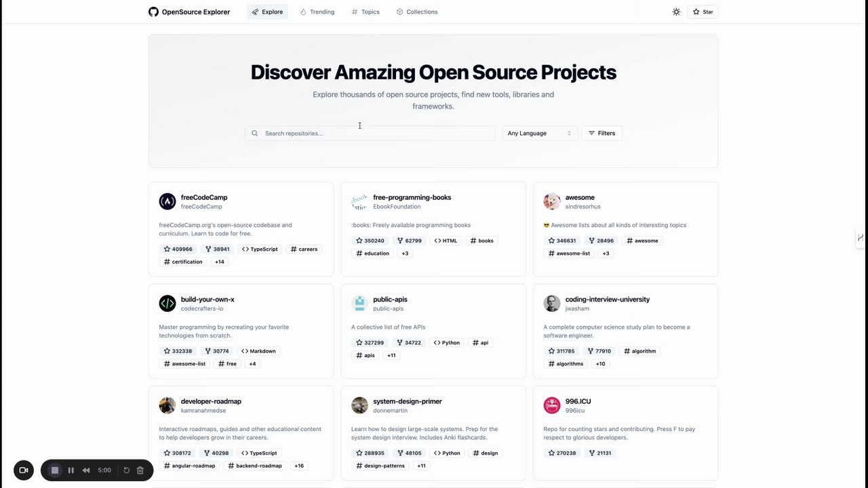This screenshot has width=868, height=488.
Task: Open the 996.ICU repository title
Action: pyautogui.click(x=578, y=401)
